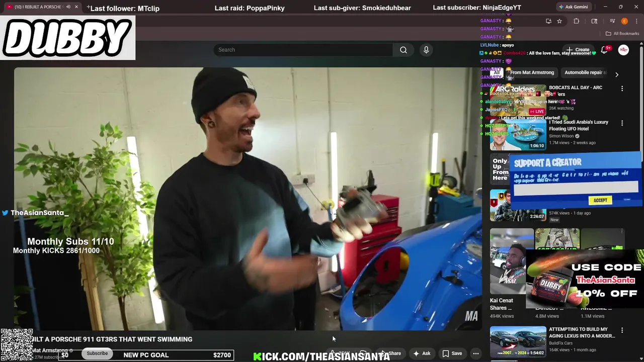Open aging Lexus build video thumbnail
644x362 pixels.
coord(518,342)
